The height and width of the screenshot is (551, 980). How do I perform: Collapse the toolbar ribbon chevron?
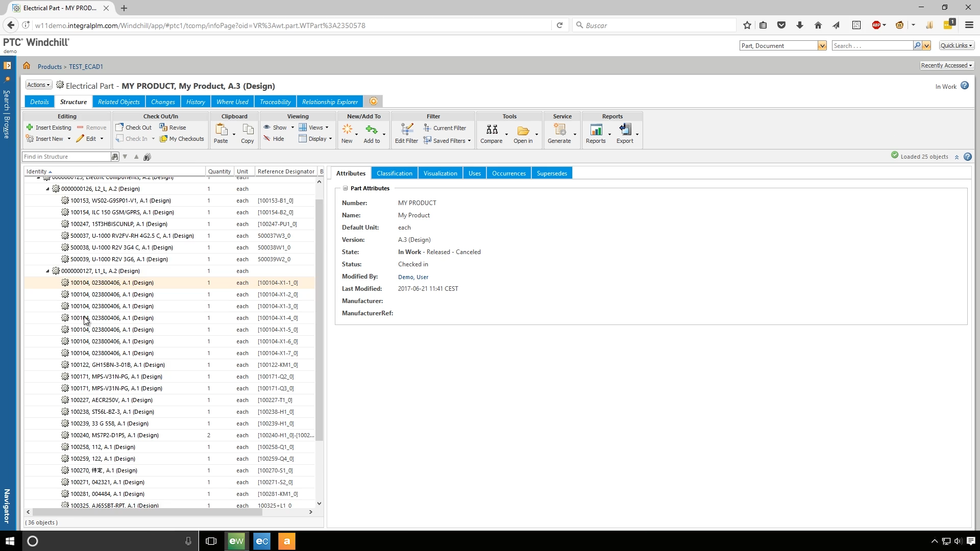pyautogui.click(x=957, y=157)
